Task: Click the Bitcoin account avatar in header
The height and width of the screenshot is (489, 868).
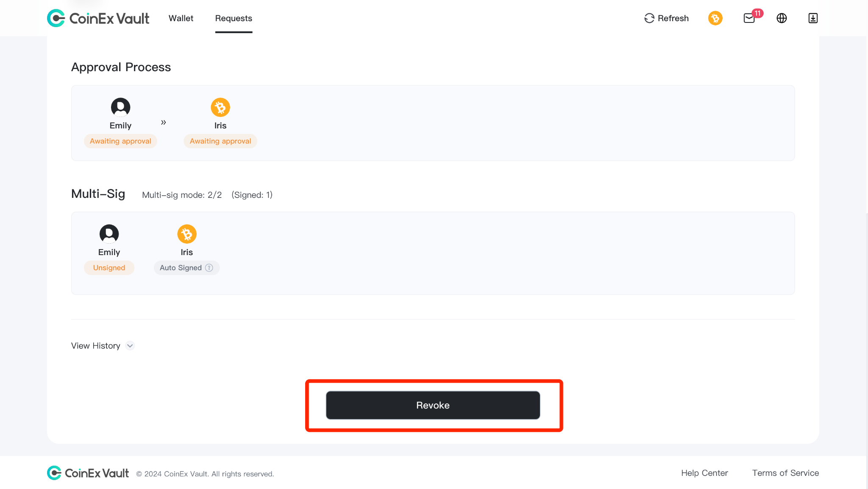Action: 715,18
